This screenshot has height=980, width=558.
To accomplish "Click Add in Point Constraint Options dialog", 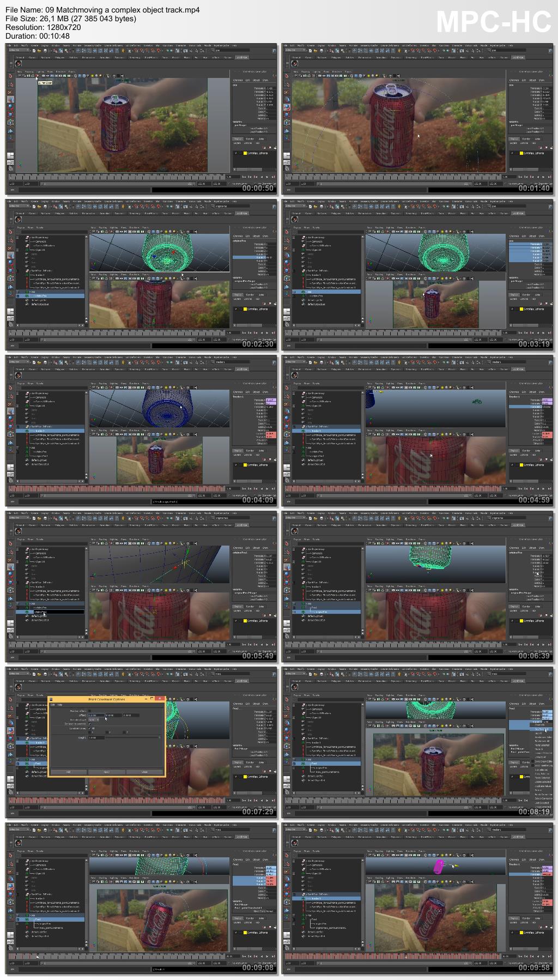I will [69, 772].
